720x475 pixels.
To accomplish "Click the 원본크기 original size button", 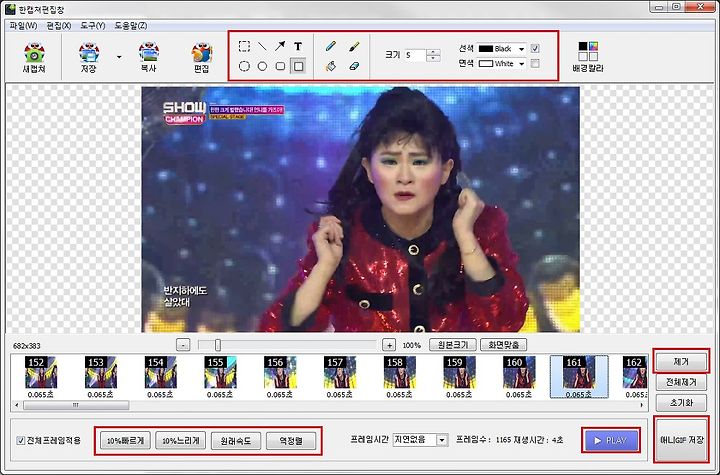I will [453, 345].
